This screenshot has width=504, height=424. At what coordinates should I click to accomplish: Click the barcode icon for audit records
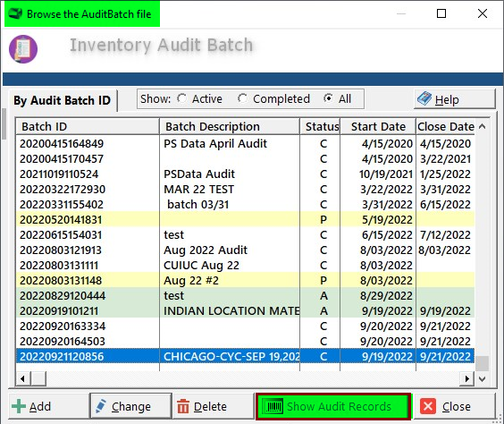pos(273,406)
